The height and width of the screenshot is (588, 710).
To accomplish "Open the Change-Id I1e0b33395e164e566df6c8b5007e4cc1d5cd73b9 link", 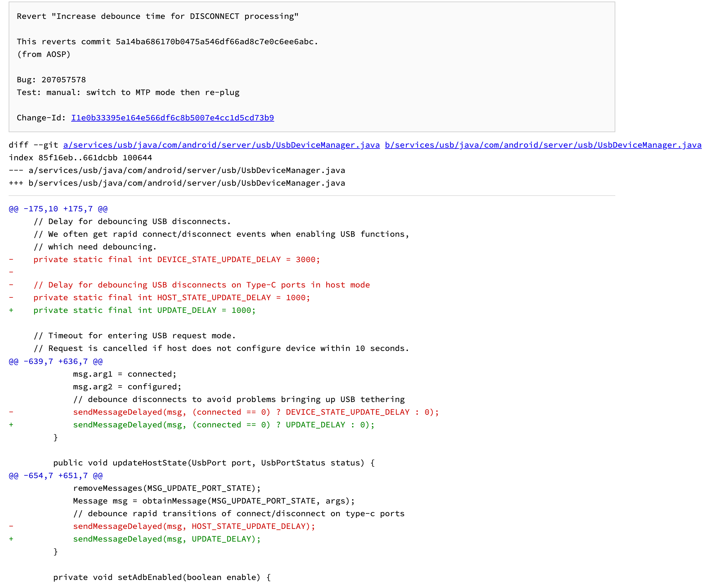I will coord(172,118).
